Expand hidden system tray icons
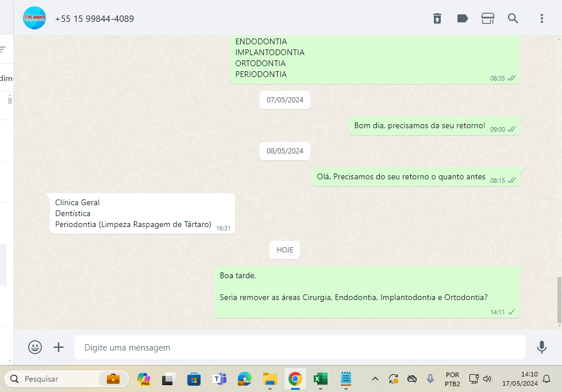 click(375, 379)
